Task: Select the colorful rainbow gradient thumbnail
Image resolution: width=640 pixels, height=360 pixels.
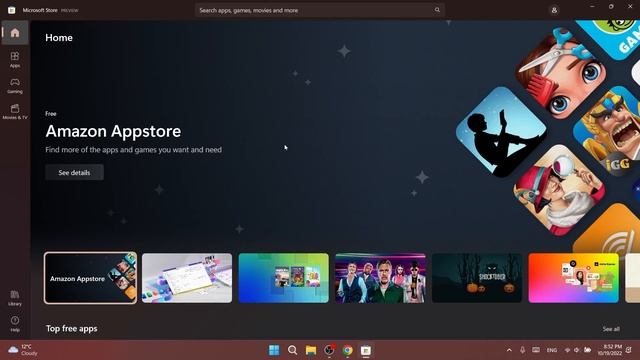Action: tap(573, 278)
